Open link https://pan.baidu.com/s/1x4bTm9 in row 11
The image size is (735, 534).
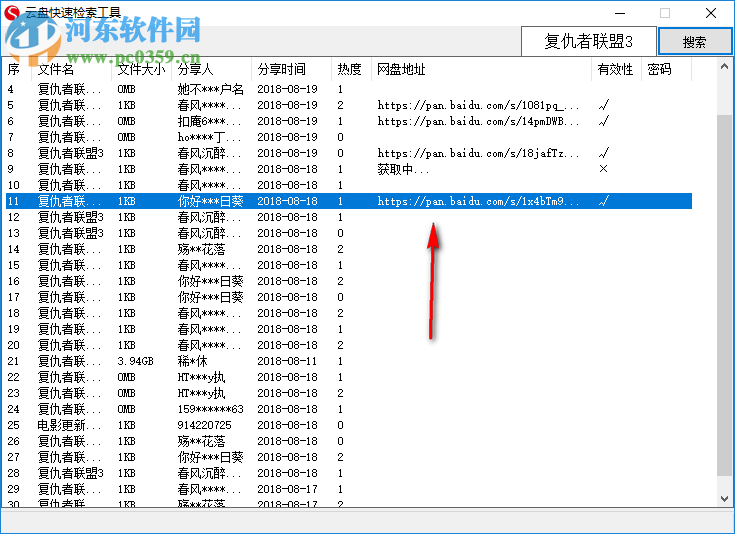pyautogui.click(x=478, y=201)
